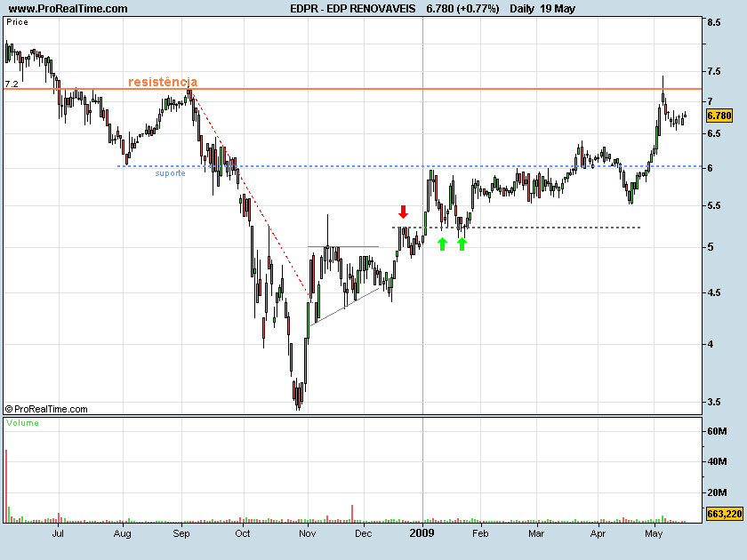Click the 2009 year label

click(422, 532)
